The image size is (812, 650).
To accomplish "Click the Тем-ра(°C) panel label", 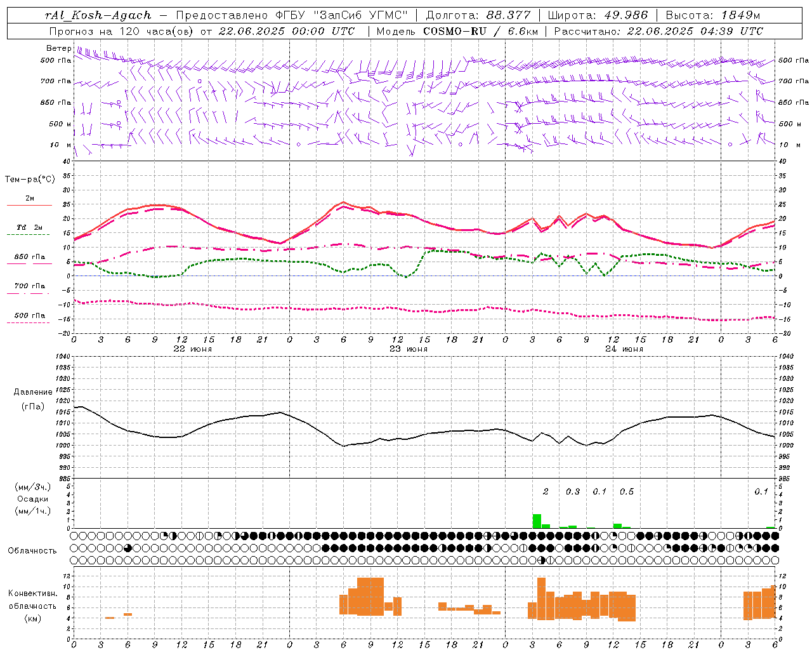I will (x=30, y=180).
